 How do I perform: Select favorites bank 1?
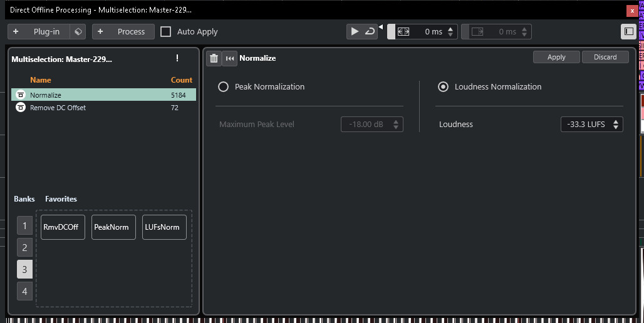coord(24,226)
